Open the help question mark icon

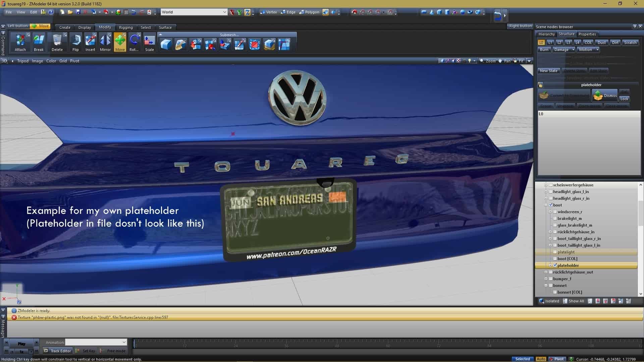[51, 12]
